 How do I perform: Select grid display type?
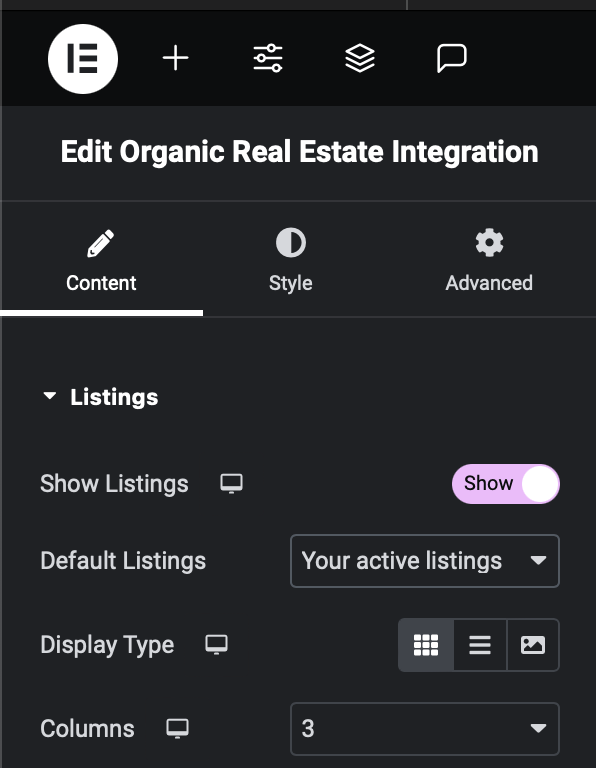pyautogui.click(x=426, y=645)
